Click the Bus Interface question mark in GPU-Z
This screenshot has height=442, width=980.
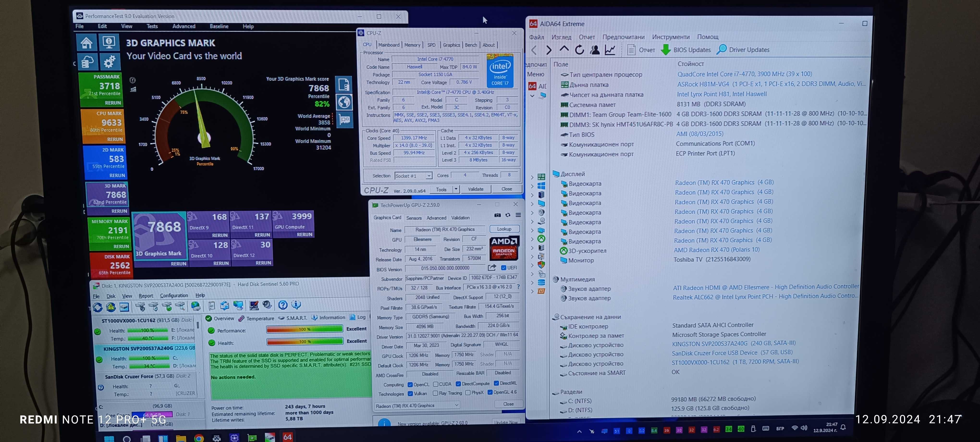[518, 287]
